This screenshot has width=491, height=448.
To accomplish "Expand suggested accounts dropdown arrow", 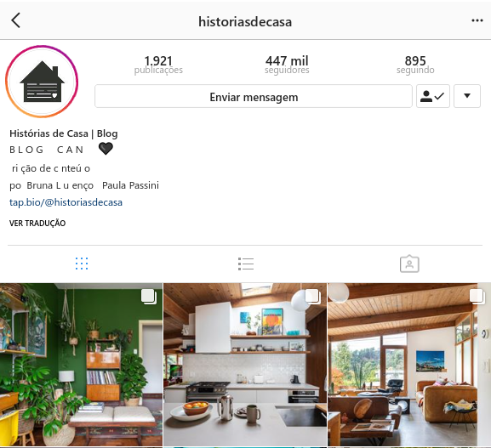I will click(467, 96).
